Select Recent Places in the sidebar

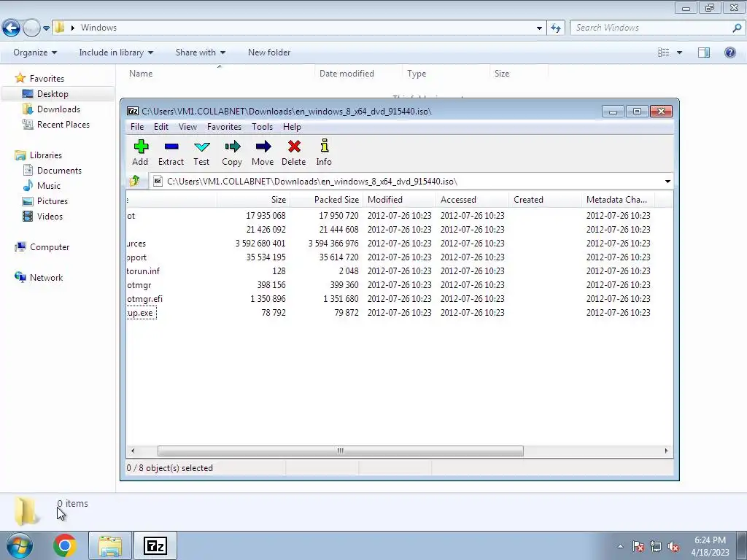click(x=63, y=124)
